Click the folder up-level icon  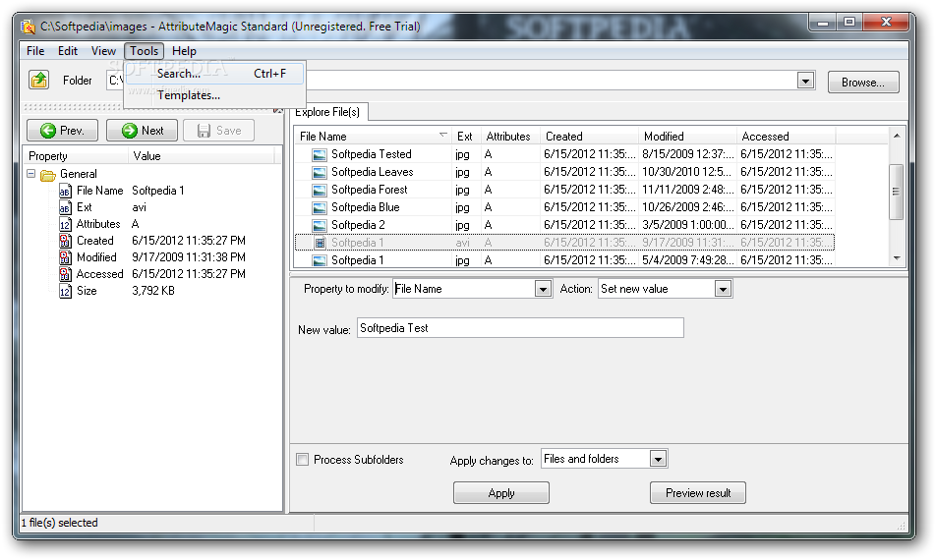pyautogui.click(x=38, y=80)
